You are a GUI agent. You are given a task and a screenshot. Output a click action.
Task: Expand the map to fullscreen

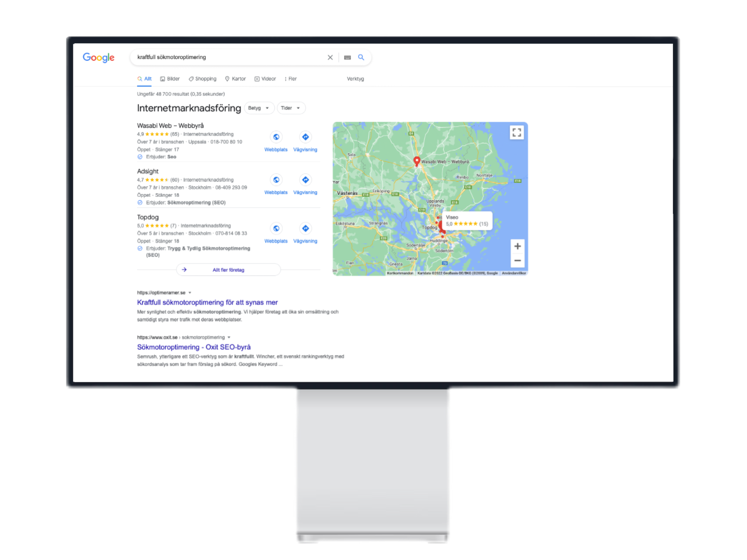click(x=517, y=133)
